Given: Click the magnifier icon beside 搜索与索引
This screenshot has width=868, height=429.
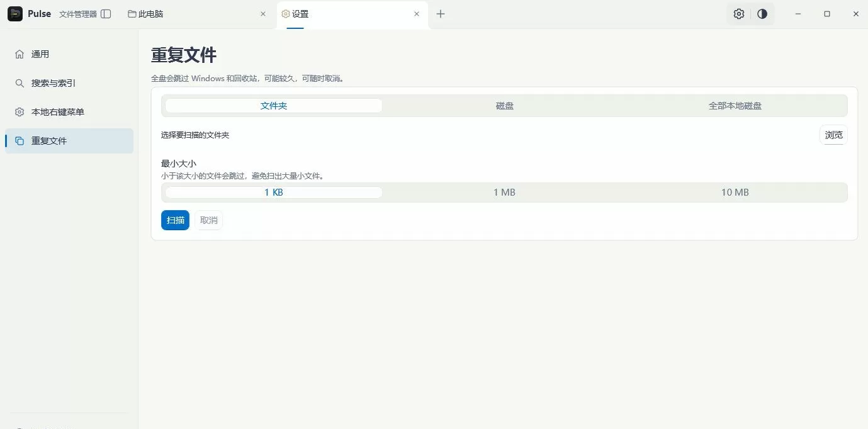Looking at the screenshot, I should click(x=20, y=83).
